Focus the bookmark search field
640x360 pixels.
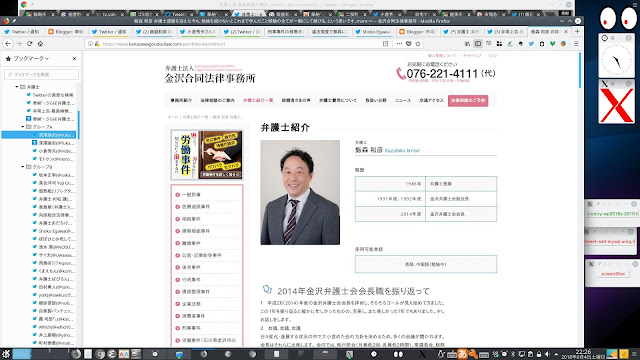click(41, 74)
